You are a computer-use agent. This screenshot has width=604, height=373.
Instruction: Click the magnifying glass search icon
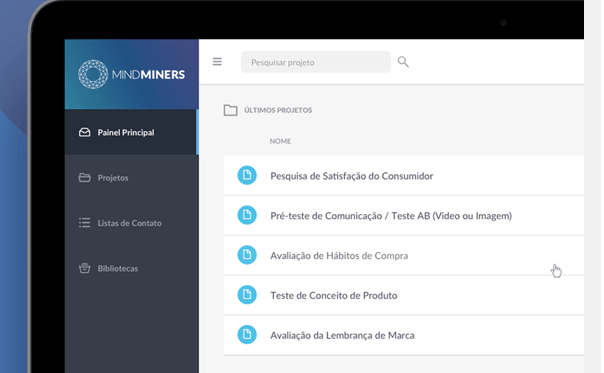click(403, 62)
